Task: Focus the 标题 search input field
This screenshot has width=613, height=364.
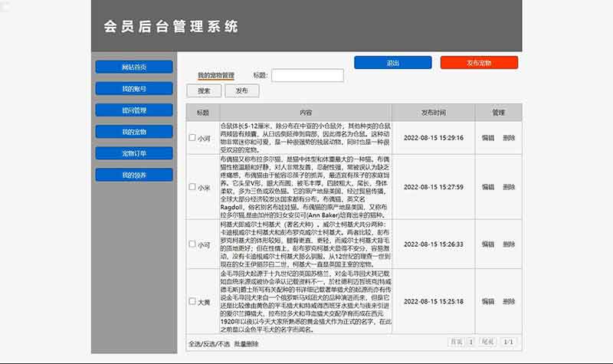Action: point(307,75)
